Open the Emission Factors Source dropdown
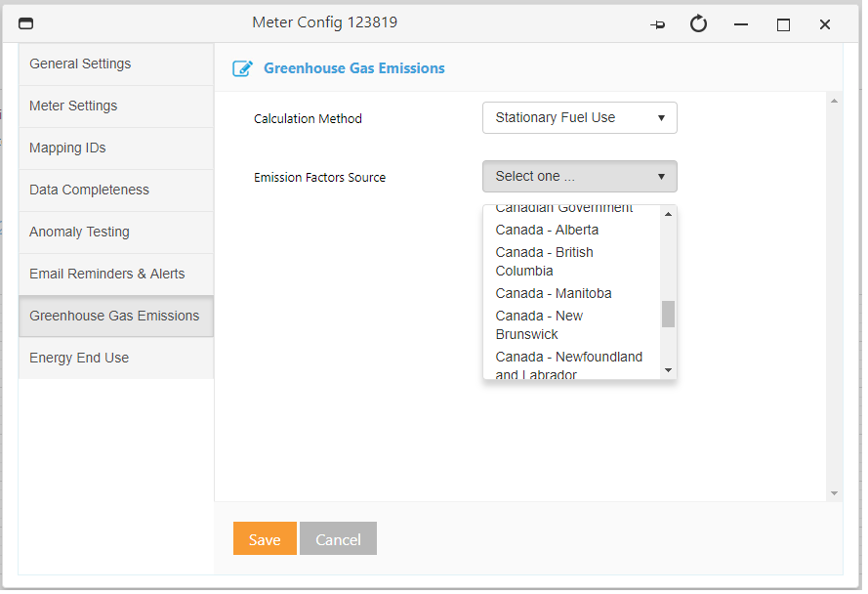 point(580,177)
